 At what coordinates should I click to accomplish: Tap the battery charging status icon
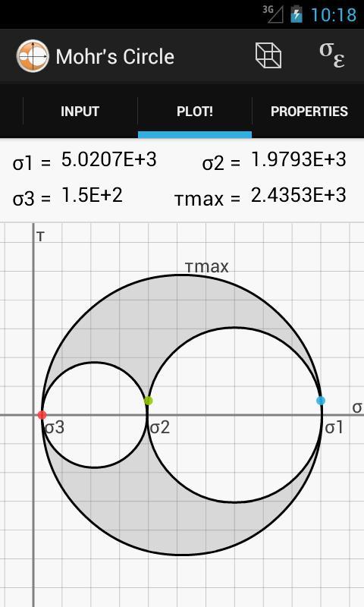[x=297, y=14]
